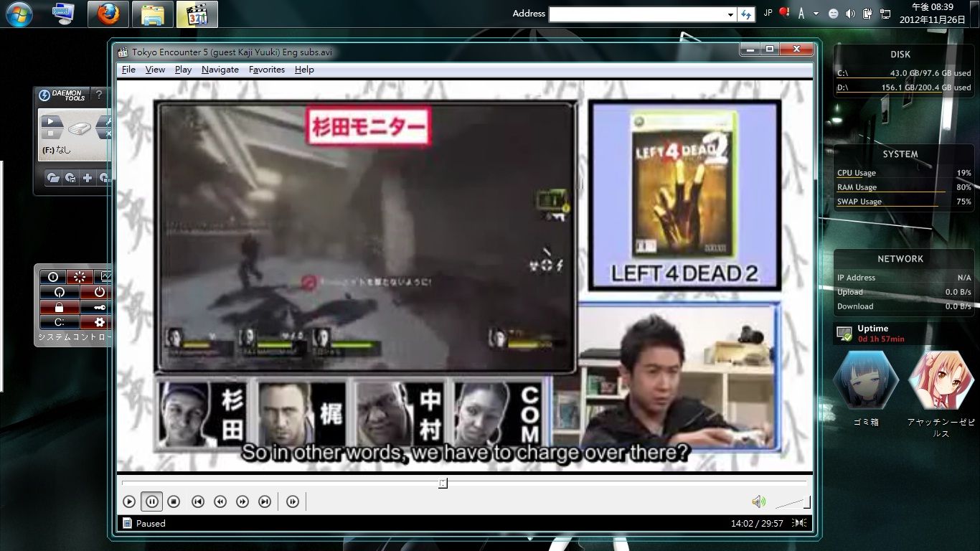
Task: Open Firefox from the taskbar
Action: click(108, 14)
